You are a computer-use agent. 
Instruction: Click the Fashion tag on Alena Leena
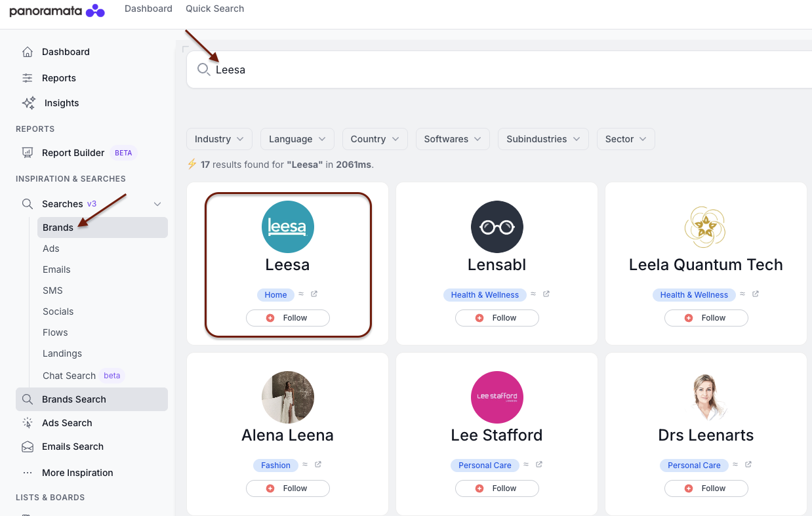coord(275,466)
